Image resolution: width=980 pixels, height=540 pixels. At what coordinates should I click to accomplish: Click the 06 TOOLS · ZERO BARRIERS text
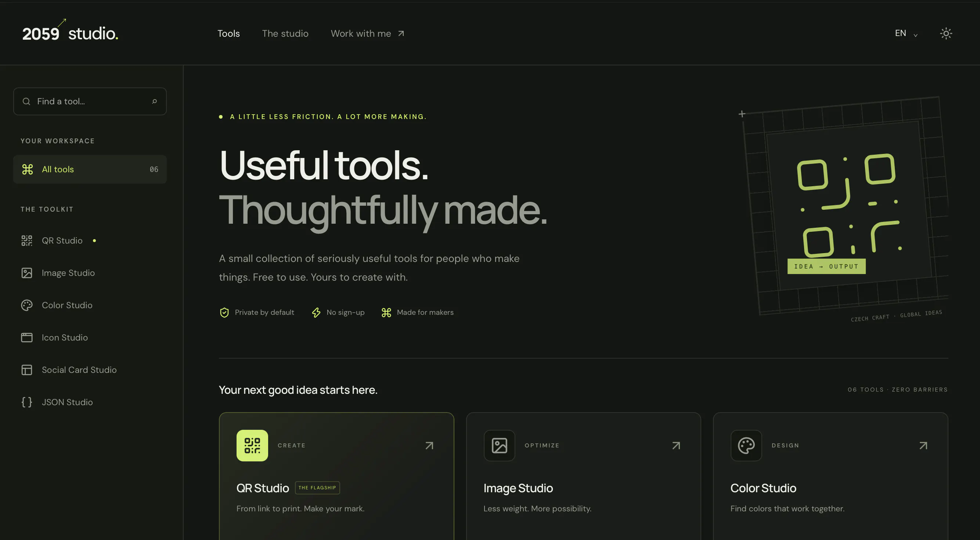(x=897, y=390)
